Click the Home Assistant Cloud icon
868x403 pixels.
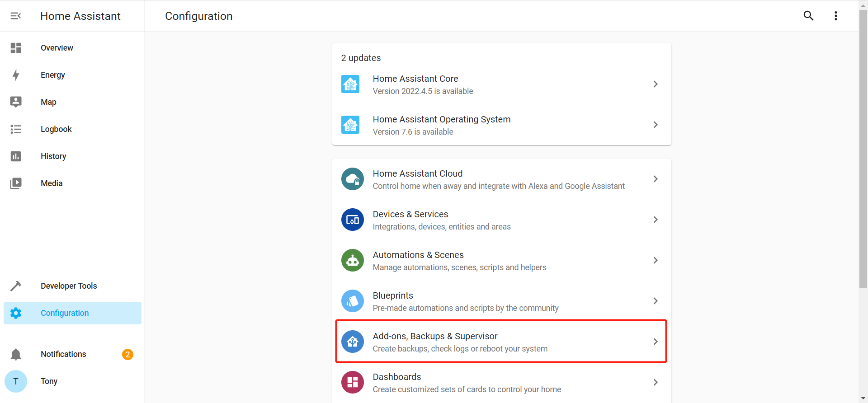click(353, 179)
